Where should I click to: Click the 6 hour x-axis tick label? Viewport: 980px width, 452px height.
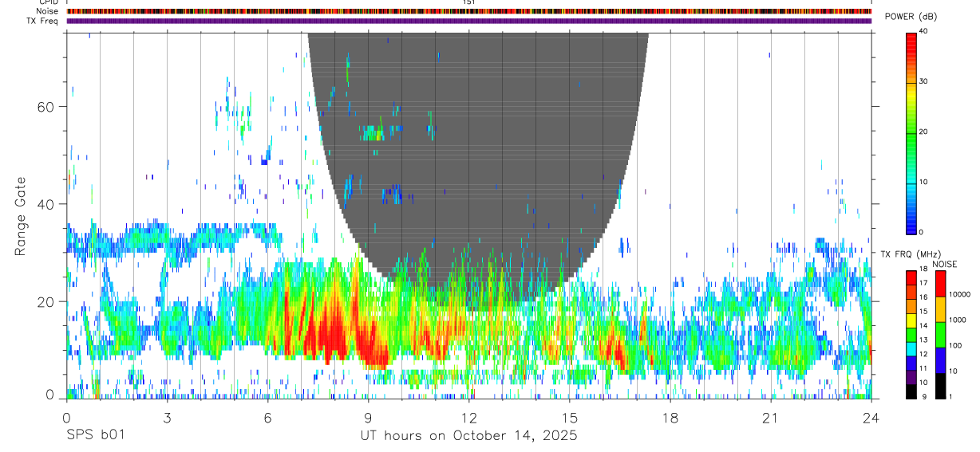click(x=267, y=418)
